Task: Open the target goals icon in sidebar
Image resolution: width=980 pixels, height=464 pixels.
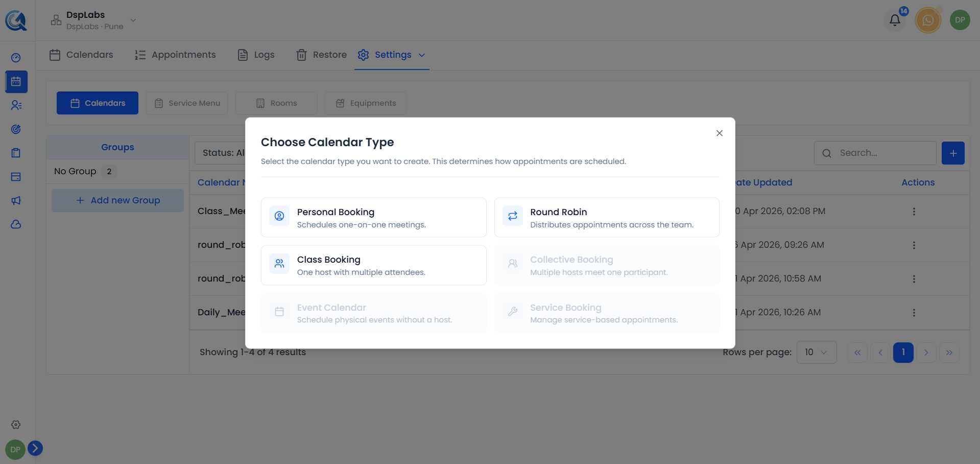Action: [x=16, y=129]
